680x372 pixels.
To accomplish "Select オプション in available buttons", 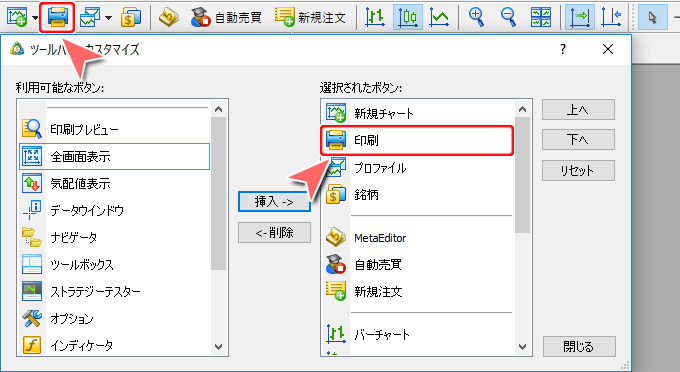I will coord(114,319).
